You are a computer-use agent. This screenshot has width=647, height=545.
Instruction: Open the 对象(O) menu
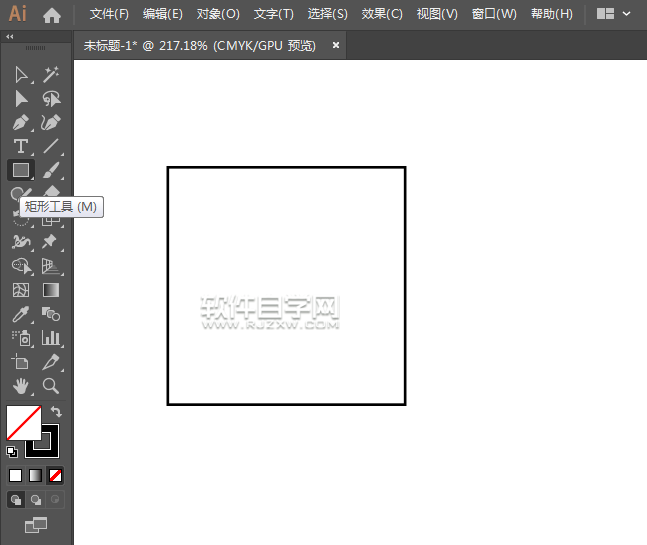(x=218, y=14)
